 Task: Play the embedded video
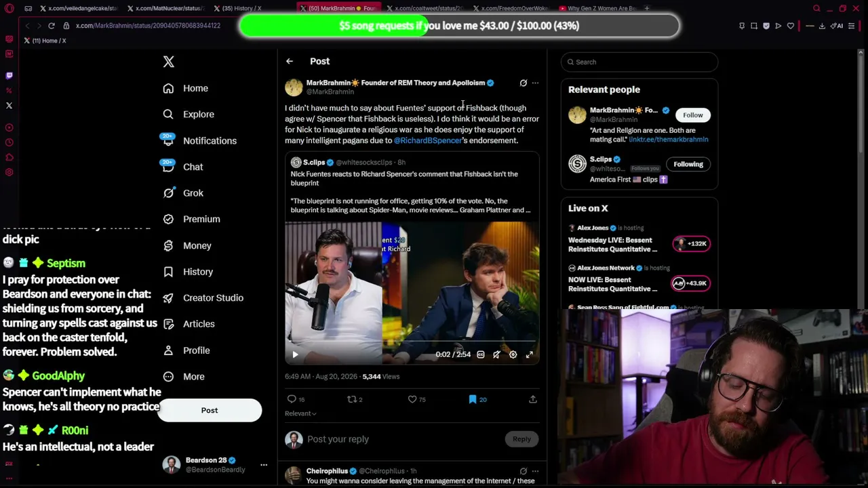295,354
